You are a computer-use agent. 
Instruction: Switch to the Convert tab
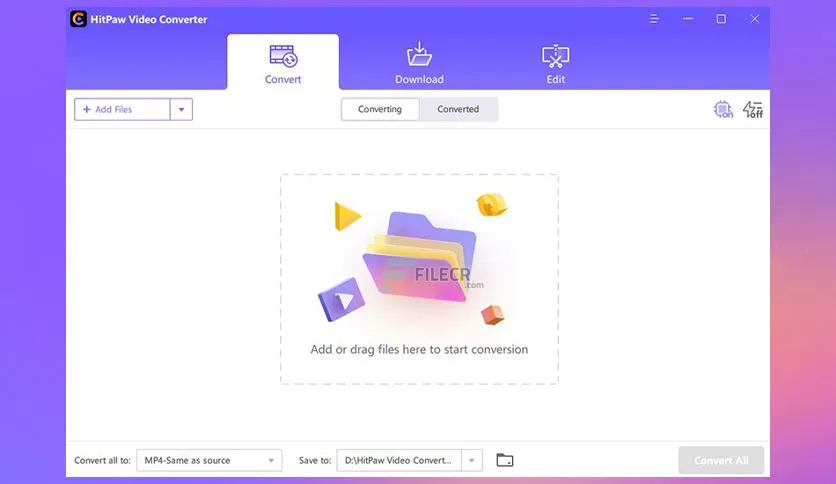tap(283, 62)
